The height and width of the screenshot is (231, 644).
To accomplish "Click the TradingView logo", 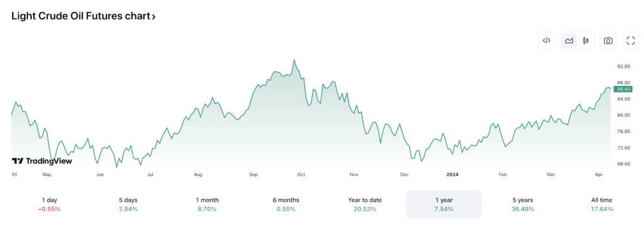I will 42,161.
